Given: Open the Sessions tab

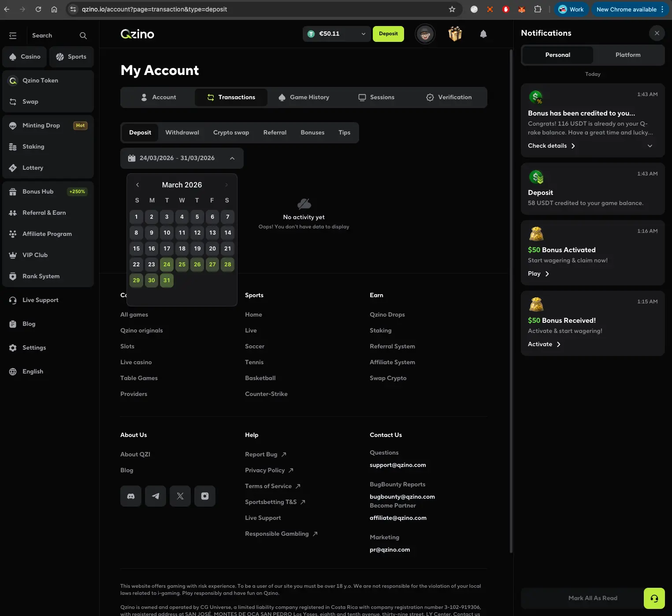Looking at the screenshot, I should pos(376,97).
